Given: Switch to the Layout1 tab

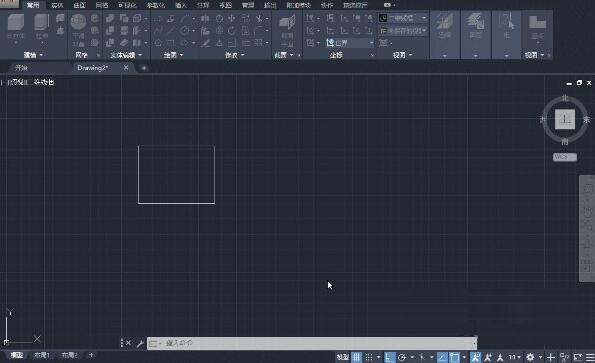Looking at the screenshot, I should pyautogui.click(x=42, y=355).
